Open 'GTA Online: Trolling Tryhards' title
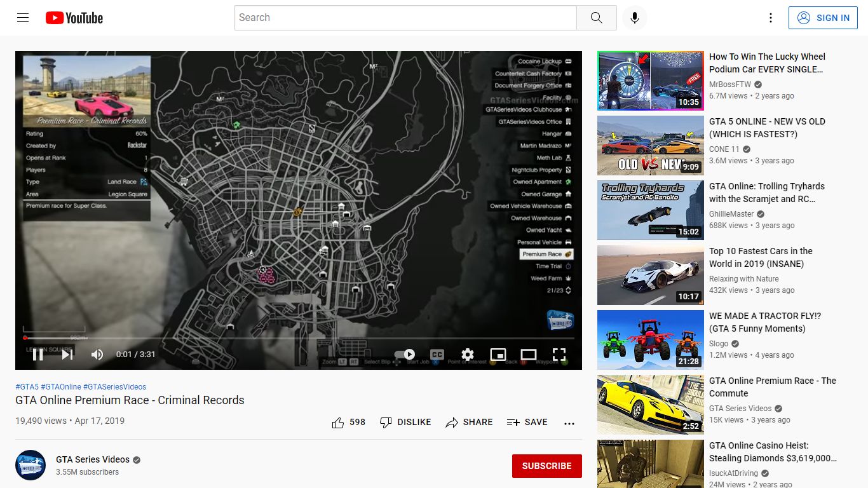The height and width of the screenshot is (488, 868). point(767,193)
